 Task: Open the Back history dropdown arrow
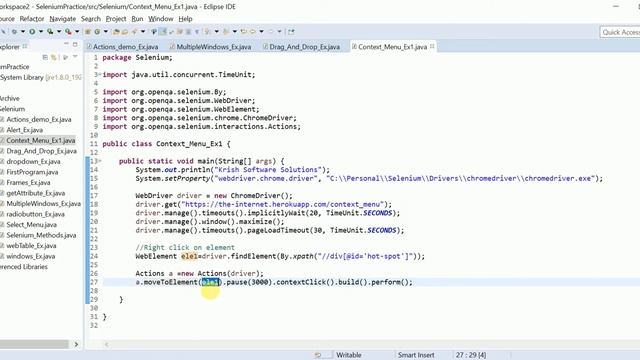click(x=261, y=31)
